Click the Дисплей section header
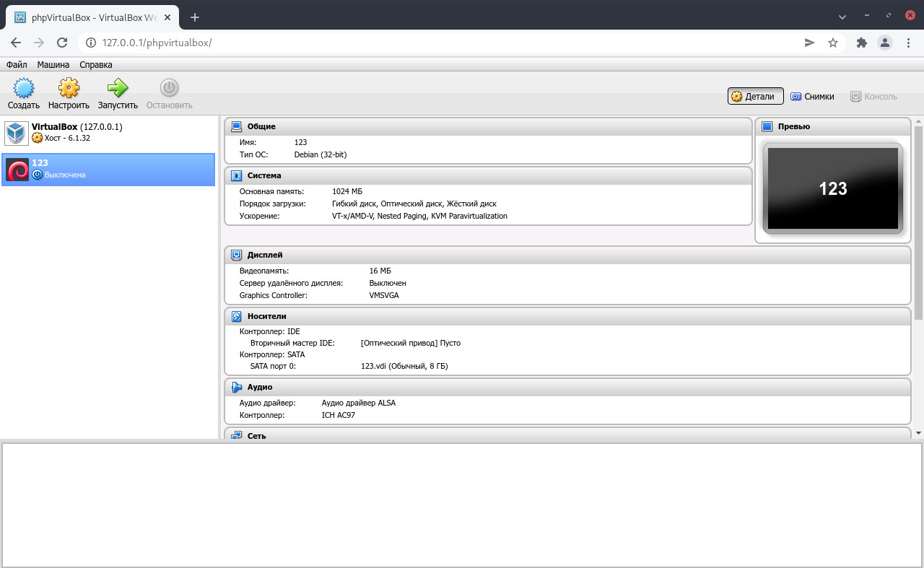This screenshot has height=568, width=924. (x=567, y=255)
